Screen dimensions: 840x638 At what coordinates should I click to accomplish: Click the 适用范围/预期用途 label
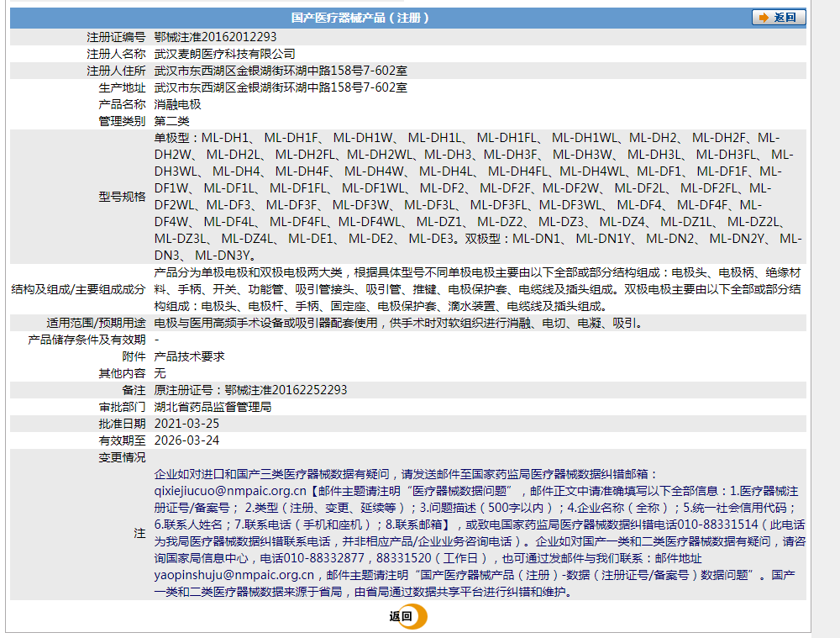[96, 323]
